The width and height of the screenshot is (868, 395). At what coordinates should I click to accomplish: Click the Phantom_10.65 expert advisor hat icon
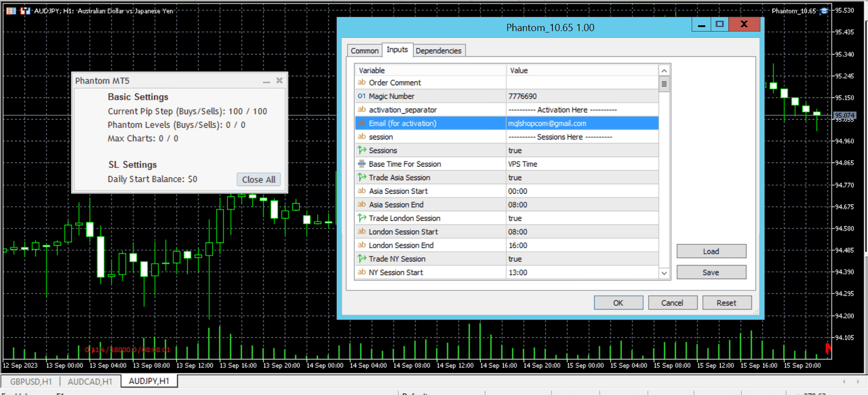point(824,11)
